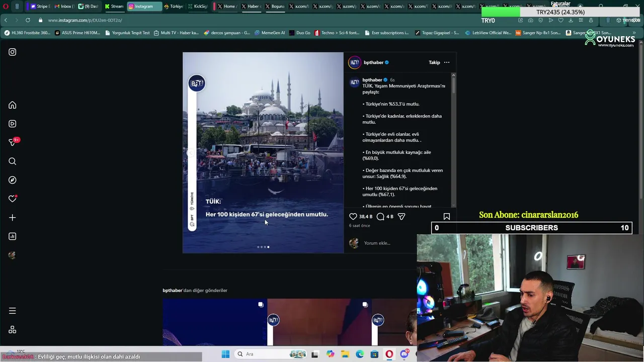Open Opera menu logo button
The image size is (644, 362).
(6, 7)
